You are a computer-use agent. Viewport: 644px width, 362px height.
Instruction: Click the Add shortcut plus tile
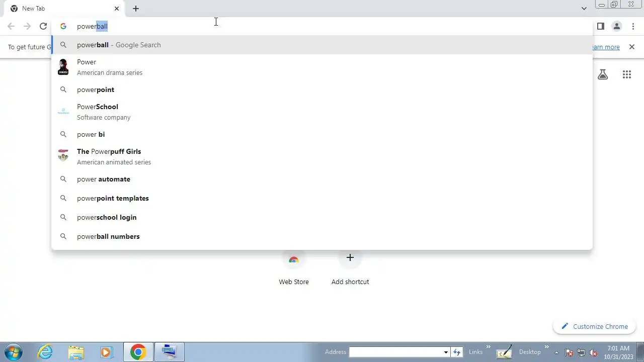click(350, 268)
